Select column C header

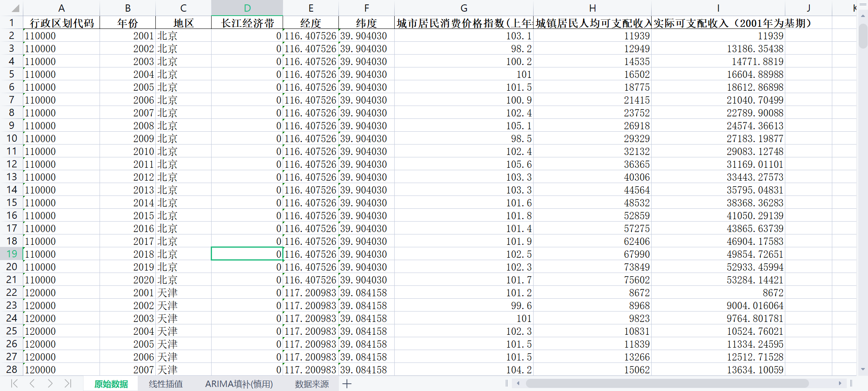point(183,8)
